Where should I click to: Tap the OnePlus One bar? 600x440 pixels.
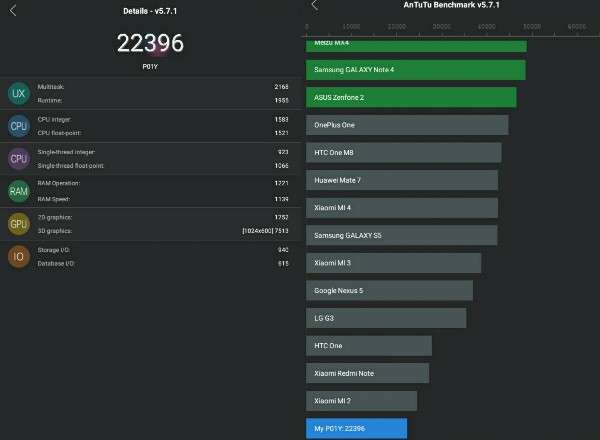pyautogui.click(x=407, y=125)
